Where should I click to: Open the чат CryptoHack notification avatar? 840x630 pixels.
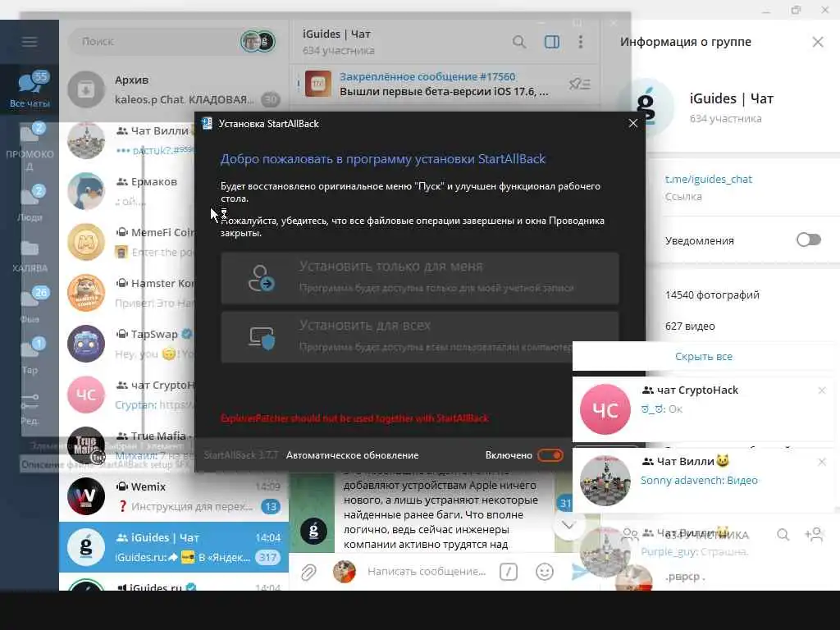click(605, 409)
